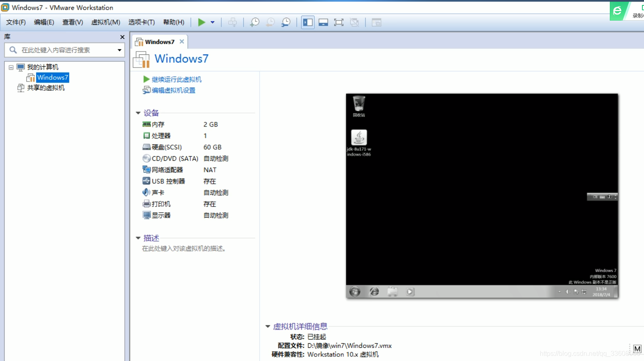
Task: Select 我的计算机 in the library tree
Action: point(43,67)
